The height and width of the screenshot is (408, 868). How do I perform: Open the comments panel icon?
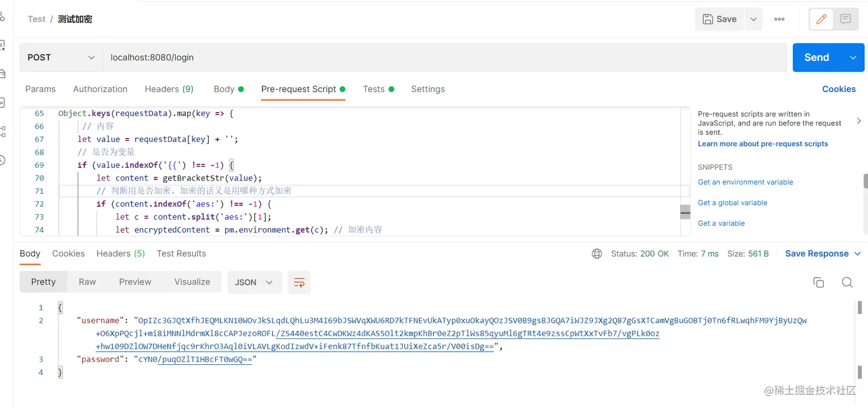point(845,20)
